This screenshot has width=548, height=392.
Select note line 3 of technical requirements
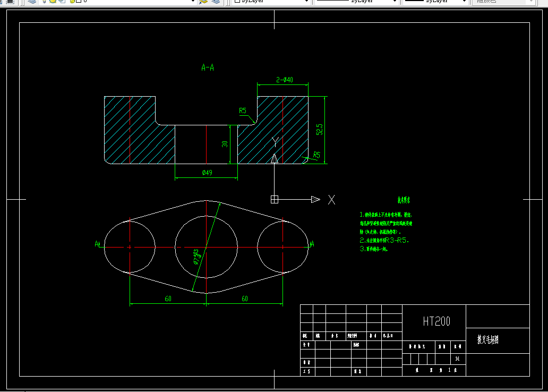click(x=374, y=249)
